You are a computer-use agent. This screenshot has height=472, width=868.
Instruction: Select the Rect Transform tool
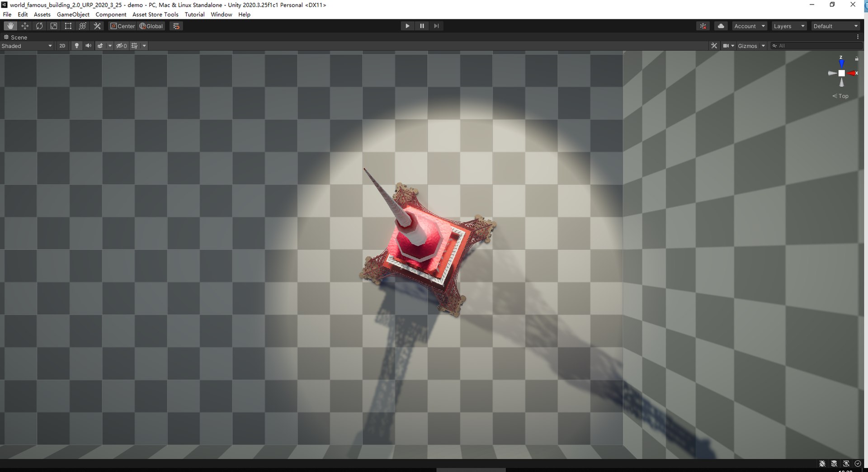point(68,26)
